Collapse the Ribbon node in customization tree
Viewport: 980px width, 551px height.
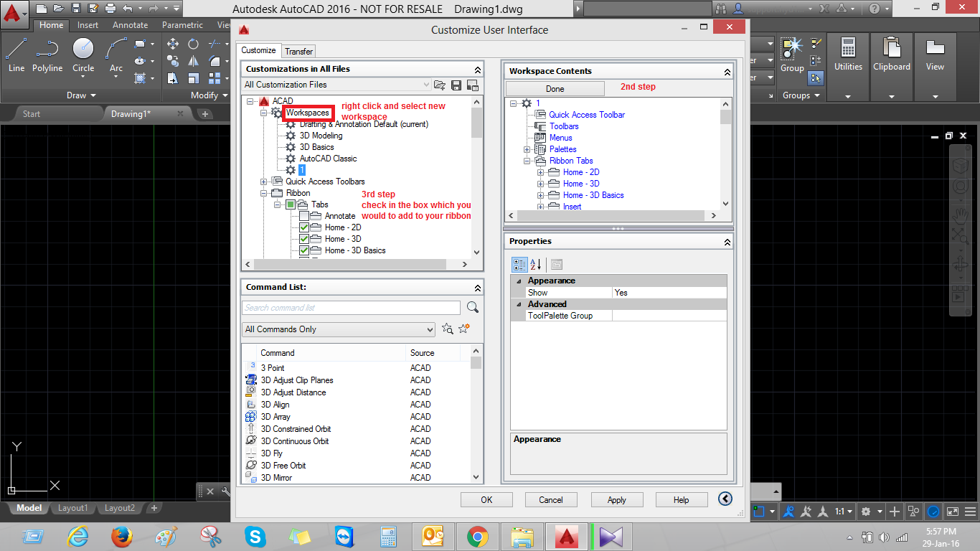pos(264,193)
